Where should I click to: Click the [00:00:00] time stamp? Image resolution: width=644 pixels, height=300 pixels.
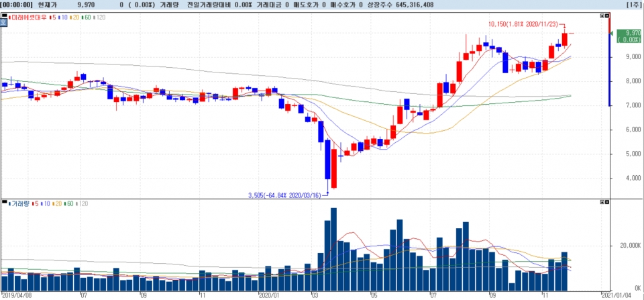[x=17, y=5]
